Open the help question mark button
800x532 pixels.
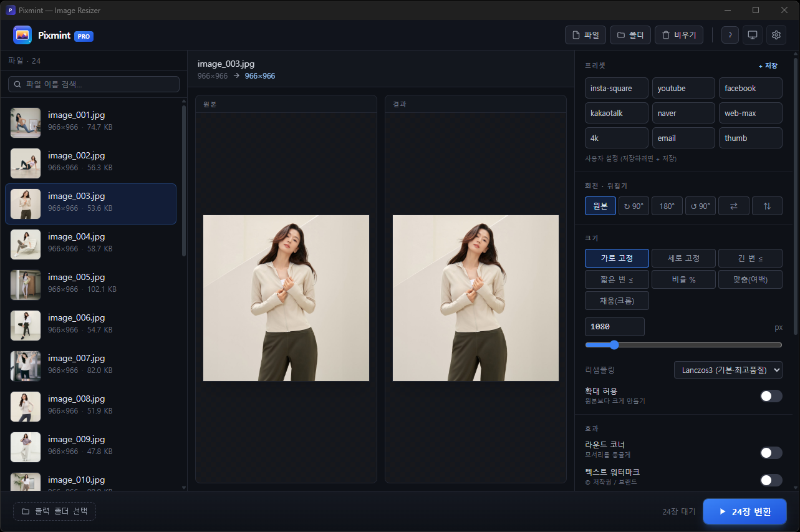730,35
